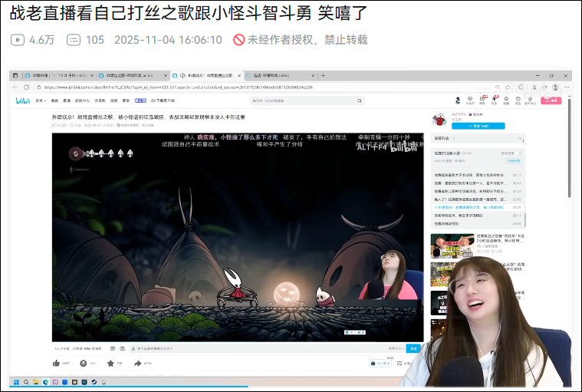Open the 动态 icon in bilibili header

(495, 100)
